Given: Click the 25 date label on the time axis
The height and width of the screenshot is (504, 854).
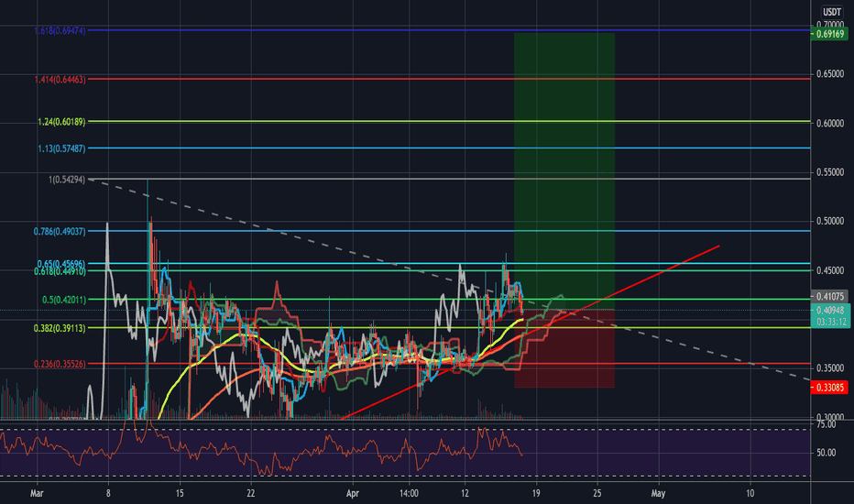Looking at the screenshot, I should [597, 494].
